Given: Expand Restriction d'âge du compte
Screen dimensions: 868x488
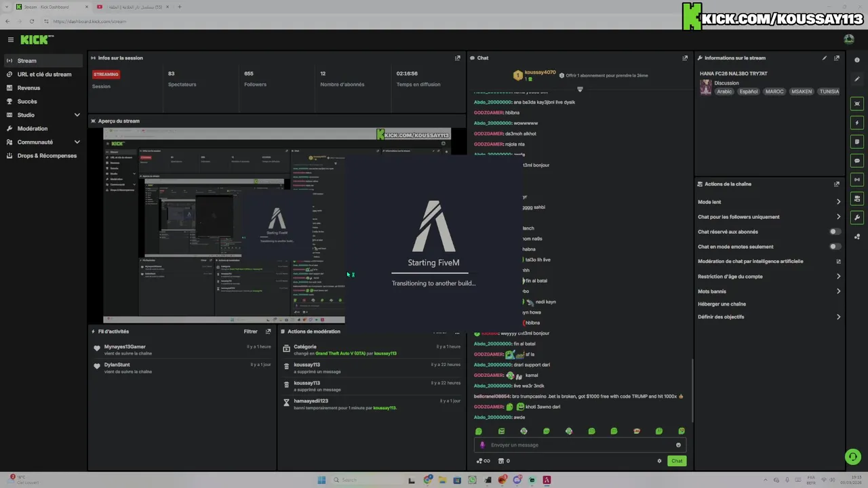Looking at the screenshot, I should coord(769,277).
